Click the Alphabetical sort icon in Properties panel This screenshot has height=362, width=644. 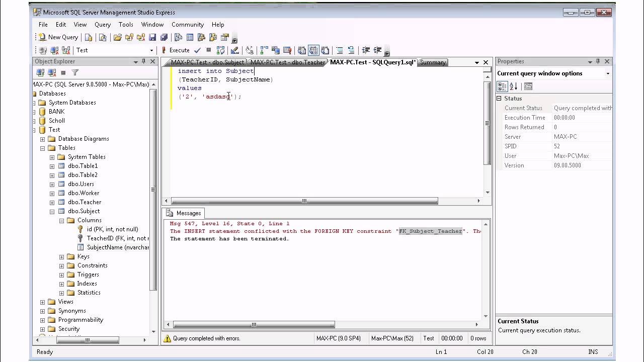(x=513, y=86)
